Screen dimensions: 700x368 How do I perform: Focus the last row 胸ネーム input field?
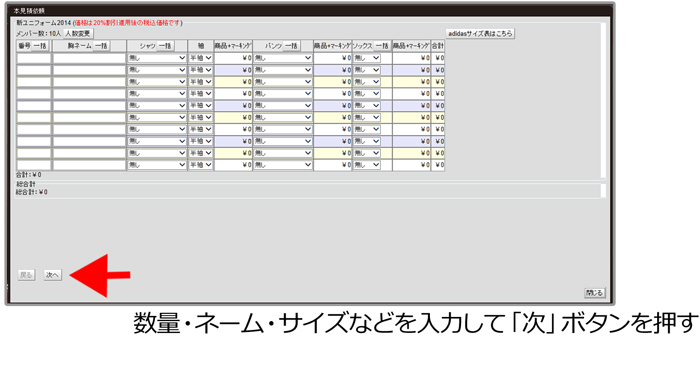pyautogui.click(x=89, y=165)
